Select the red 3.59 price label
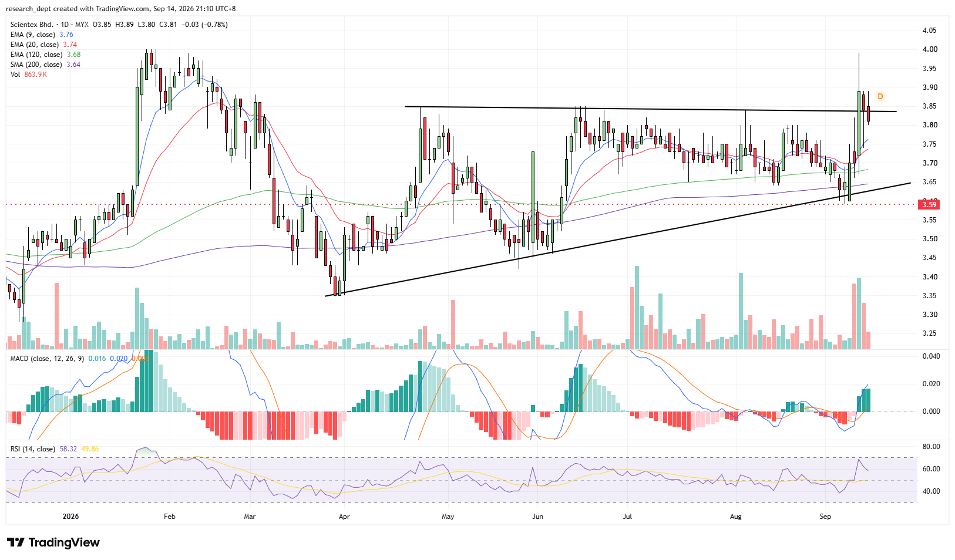Screen dimensions: 955x560 (x=929, y=204)
